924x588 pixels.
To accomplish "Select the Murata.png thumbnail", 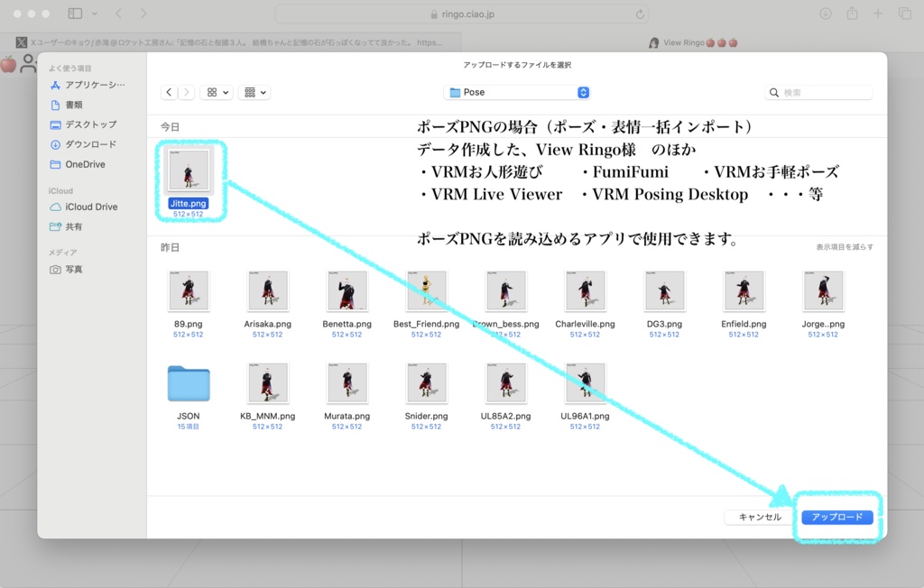I will [347, 383].
